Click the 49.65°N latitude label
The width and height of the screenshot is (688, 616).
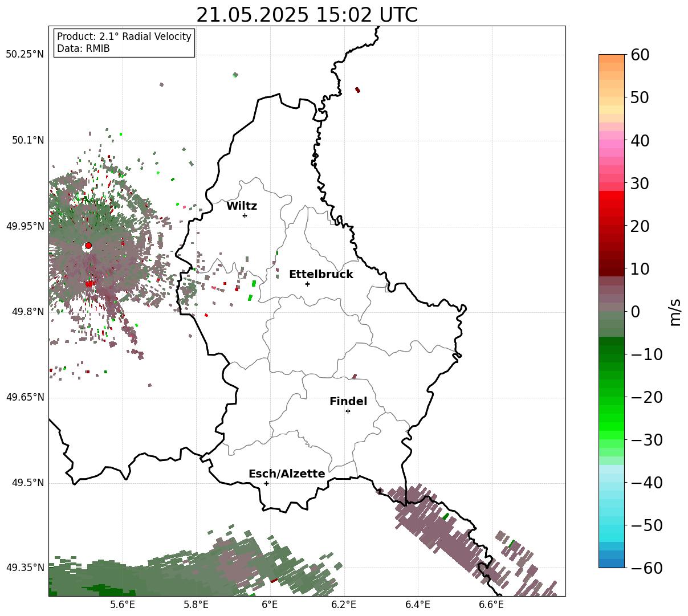(x=25, y=397)
